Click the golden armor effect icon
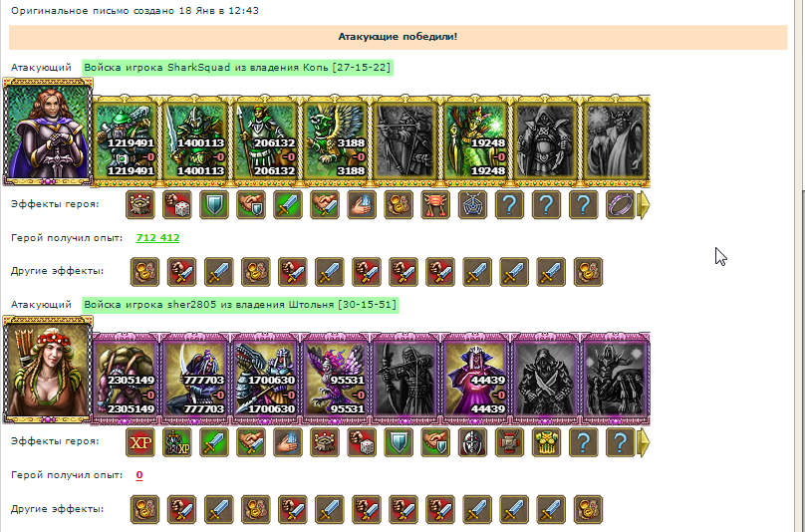This screenshot has width=805, height=532. coord(546,442)
